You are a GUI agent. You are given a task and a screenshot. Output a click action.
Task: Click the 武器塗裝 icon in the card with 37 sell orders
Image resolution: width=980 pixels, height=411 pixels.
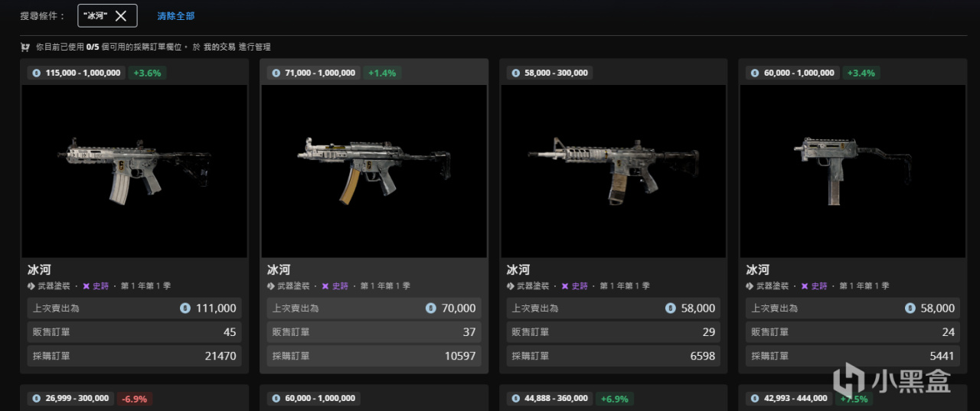271,286
